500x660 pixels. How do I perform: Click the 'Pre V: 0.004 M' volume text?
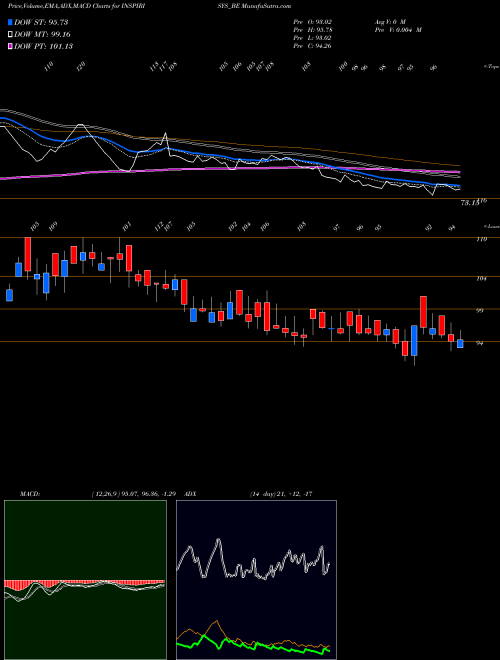tap(398, 30)
